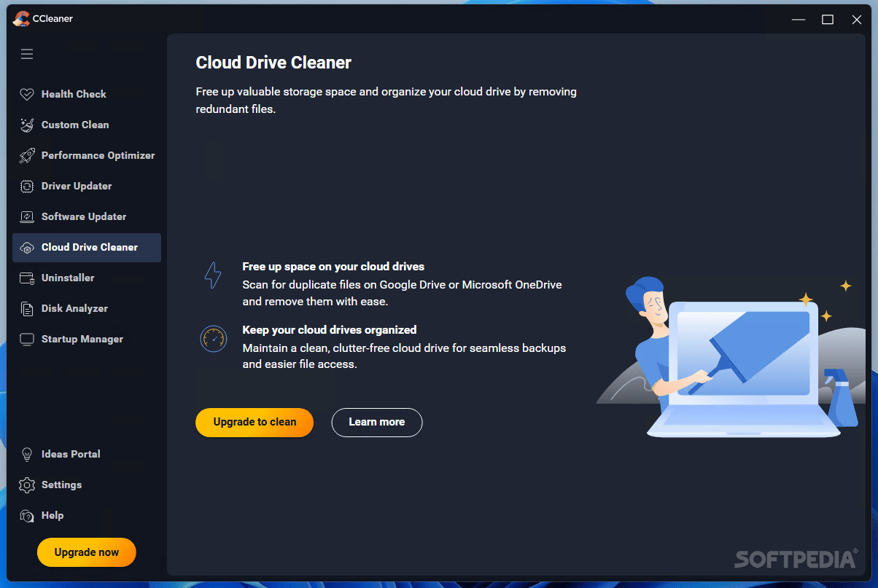878x588 pixels.
Task: Open the Uninstaller icon in sidebar
Action: [27, 278]
